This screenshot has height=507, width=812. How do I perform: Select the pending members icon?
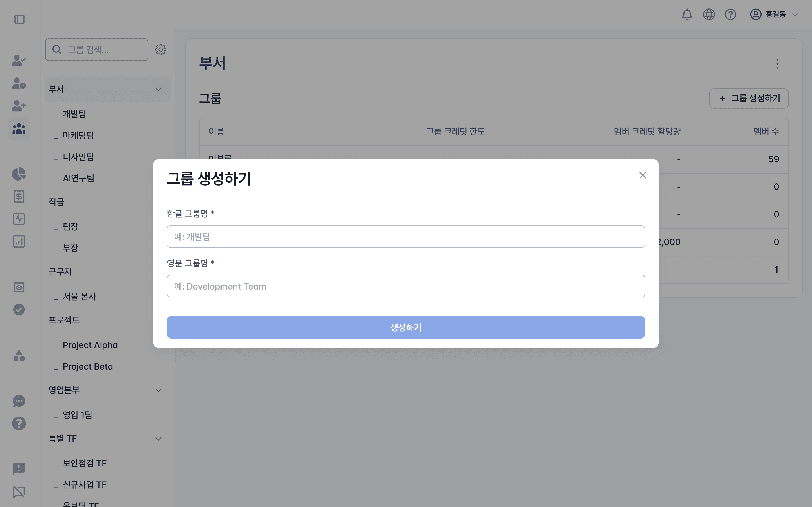(19, 83)
